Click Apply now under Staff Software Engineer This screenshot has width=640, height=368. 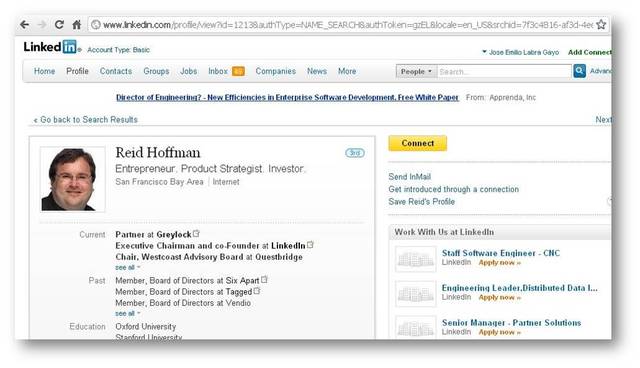[500, 263]
